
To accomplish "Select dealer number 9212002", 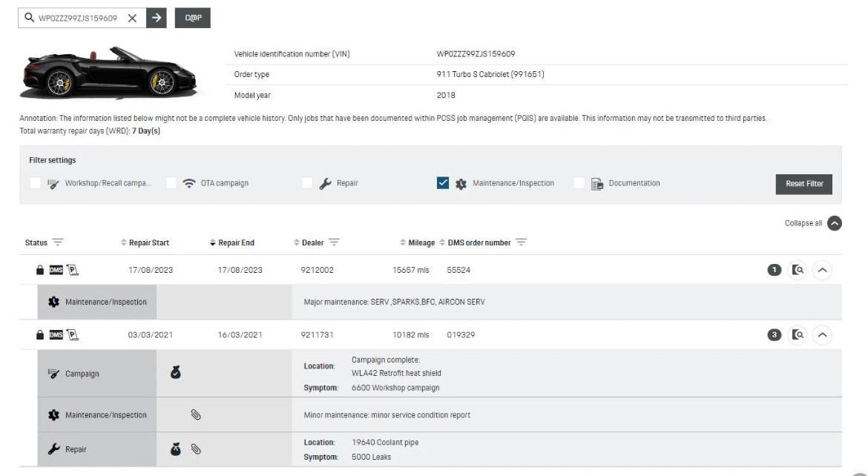I will 318,270.
